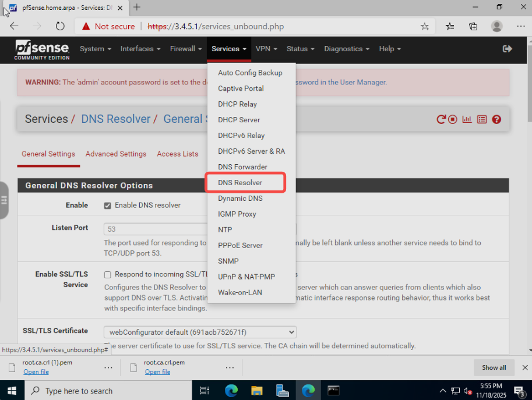Click Show all downloads button
532x400 pixels.
(494, 367)
